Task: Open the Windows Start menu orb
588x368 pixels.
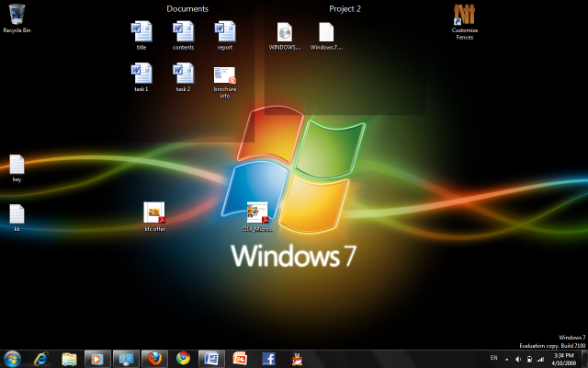Action: 12,359
